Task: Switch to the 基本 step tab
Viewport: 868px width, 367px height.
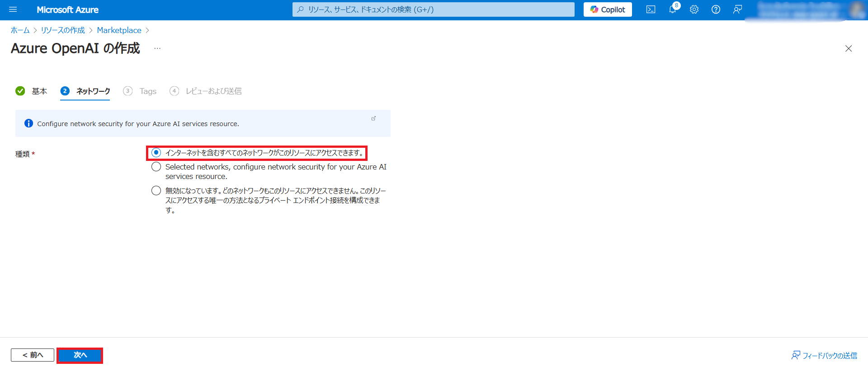Action: pyautogui.click(x=31, y=91)
